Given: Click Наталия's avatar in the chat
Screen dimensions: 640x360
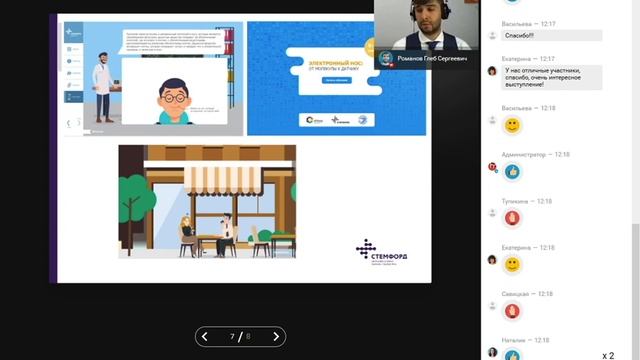Looking at the screenshot, I should click(492, 352).
